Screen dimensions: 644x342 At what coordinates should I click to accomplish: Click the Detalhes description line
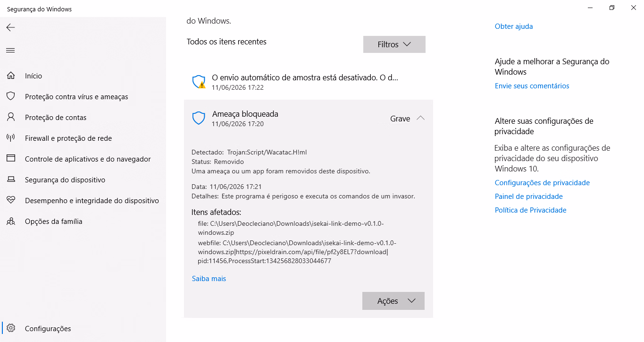pos(303,196)
